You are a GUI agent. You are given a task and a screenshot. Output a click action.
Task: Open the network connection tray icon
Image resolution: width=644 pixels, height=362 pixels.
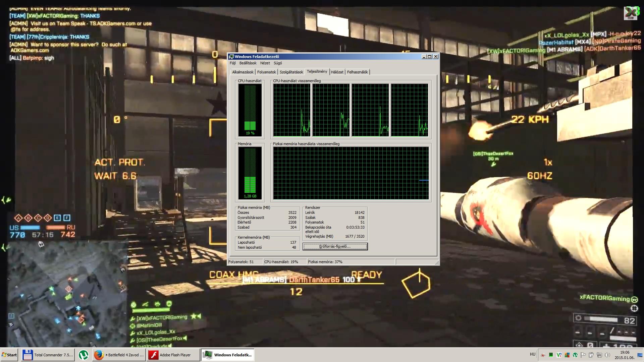coord(599,355)
